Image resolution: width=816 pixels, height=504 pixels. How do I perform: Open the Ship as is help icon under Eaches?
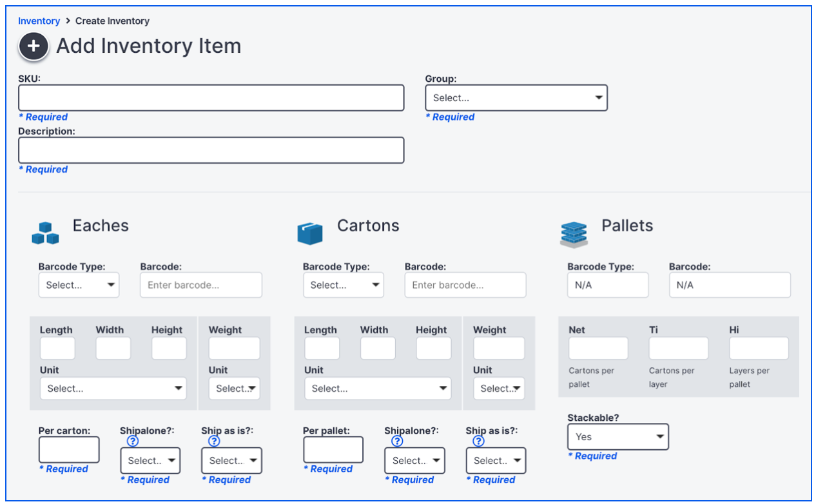pyautogui.click(x=213, y=441)
